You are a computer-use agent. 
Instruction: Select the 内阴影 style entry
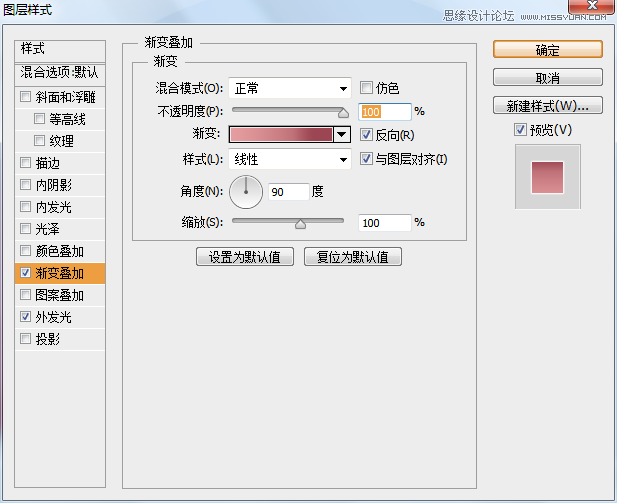tap(54, 185)
